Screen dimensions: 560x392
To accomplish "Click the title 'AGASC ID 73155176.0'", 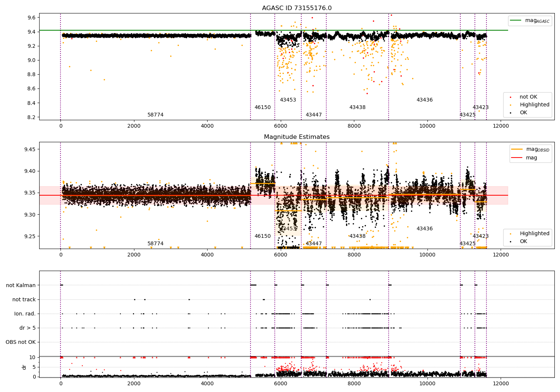I will point(297,8).
